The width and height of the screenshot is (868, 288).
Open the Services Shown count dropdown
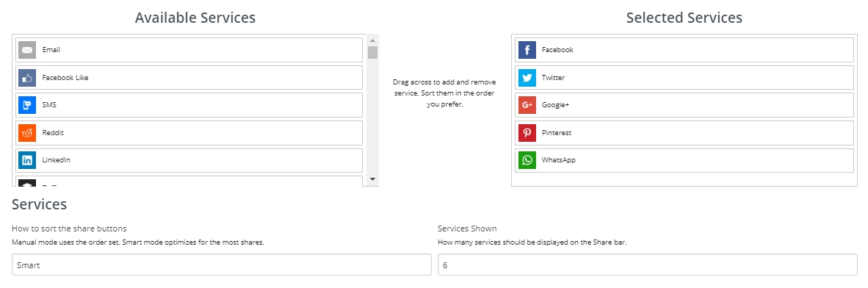(647, 264)
